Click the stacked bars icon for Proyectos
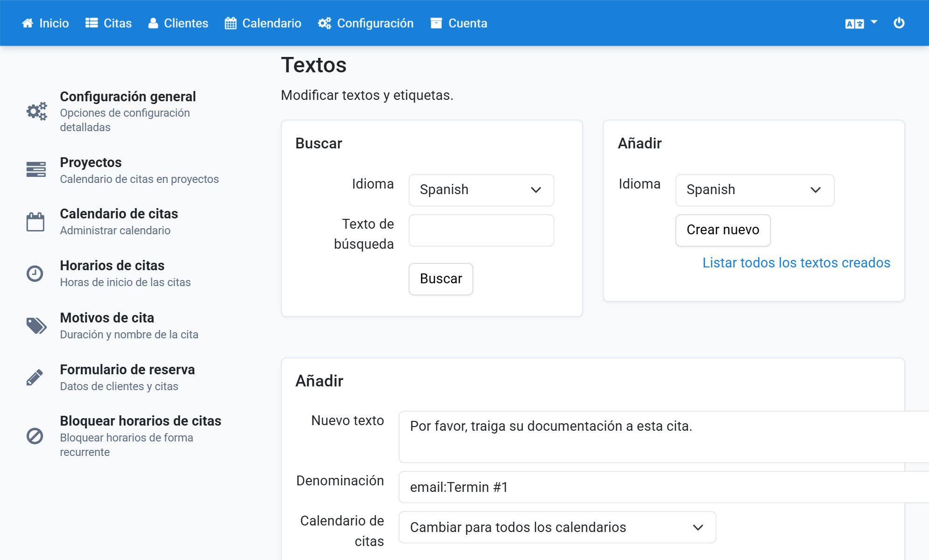The width and height of the screenshot is (929, 560). click(36, 169)
